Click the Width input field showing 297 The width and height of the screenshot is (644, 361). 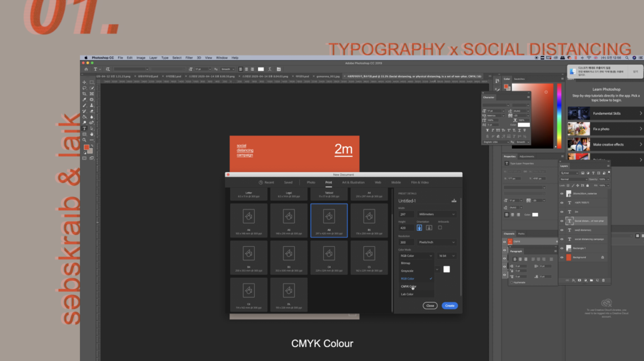(406, 214)
